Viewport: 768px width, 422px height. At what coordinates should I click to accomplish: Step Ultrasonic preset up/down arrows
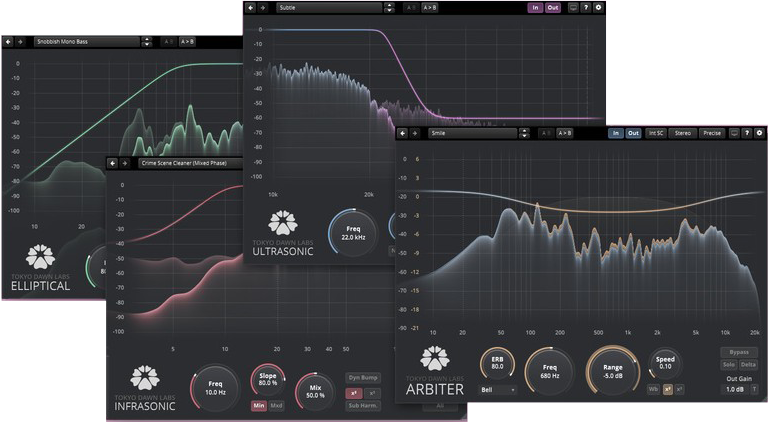click(x=389, y=7)
